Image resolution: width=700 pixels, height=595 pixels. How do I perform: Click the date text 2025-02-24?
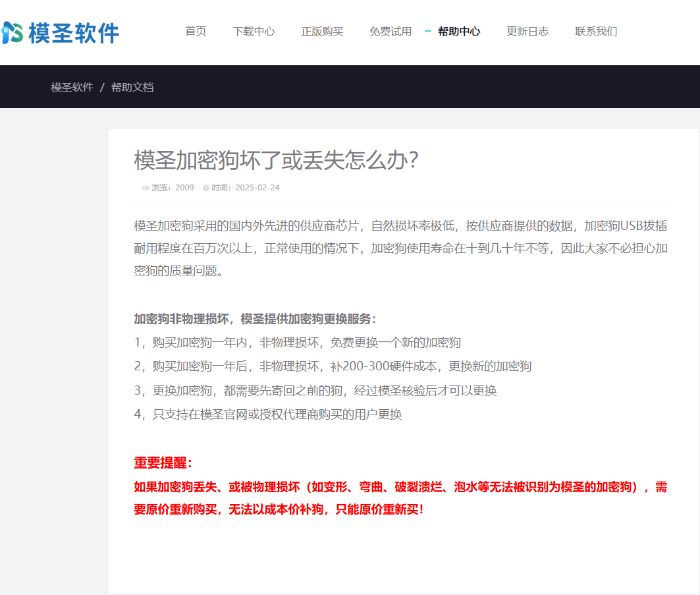pyautogui.click(x=257, y=188)
